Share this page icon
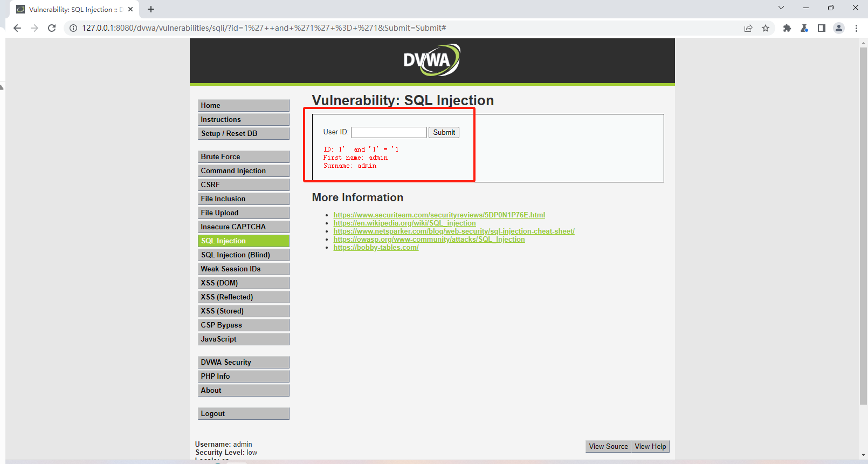 (x=748, y=28)
